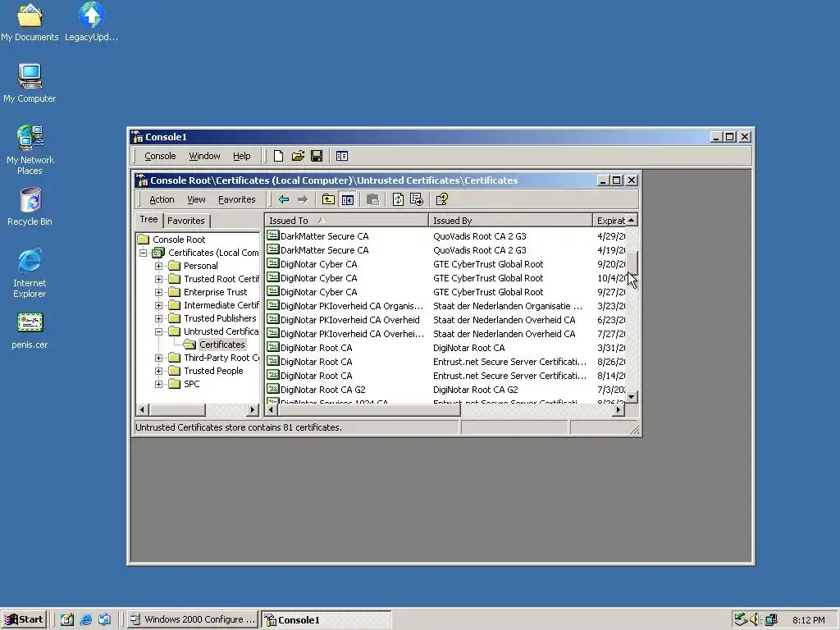Screen dimensions: 840x630
Task: Click the network connection tray icon
Action: tap(771, 619)
